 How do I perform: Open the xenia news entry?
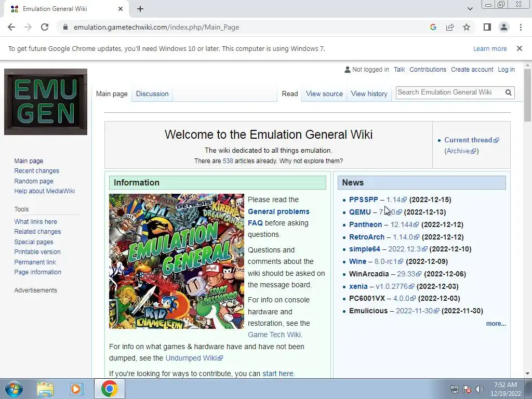[358, 286]
